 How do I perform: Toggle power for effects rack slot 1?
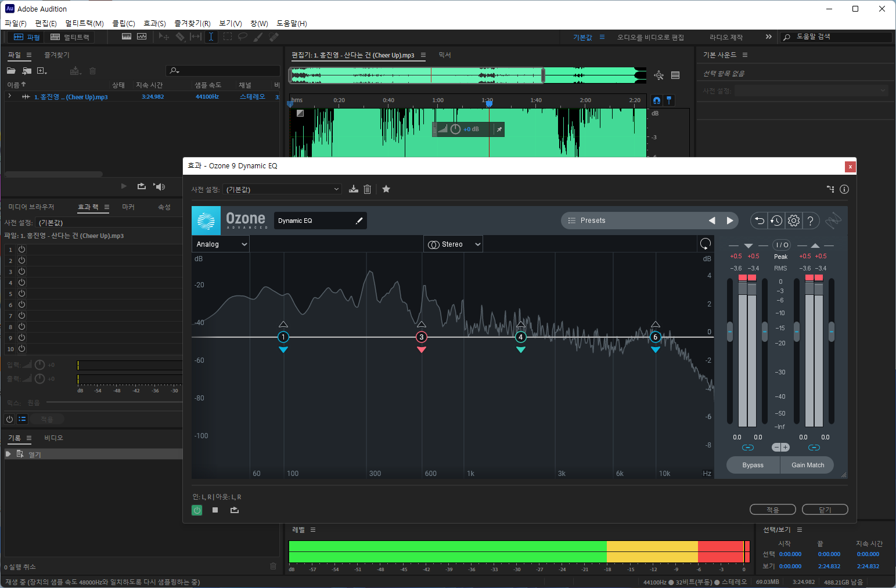pyautogui.click(x=21, y=249)
